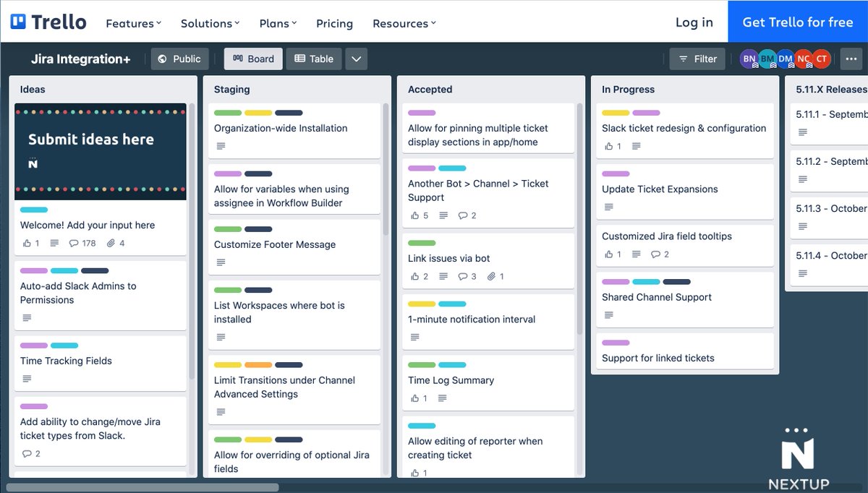868x493 pixels.
Task: Switch to Table view
Action: point(314,59)
